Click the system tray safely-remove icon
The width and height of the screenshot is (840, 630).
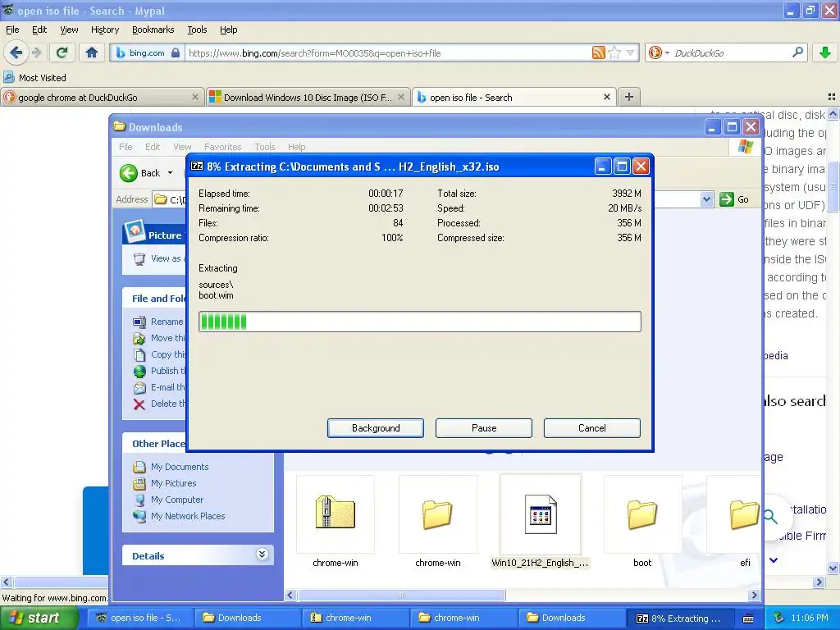click(x=779, y=618)
